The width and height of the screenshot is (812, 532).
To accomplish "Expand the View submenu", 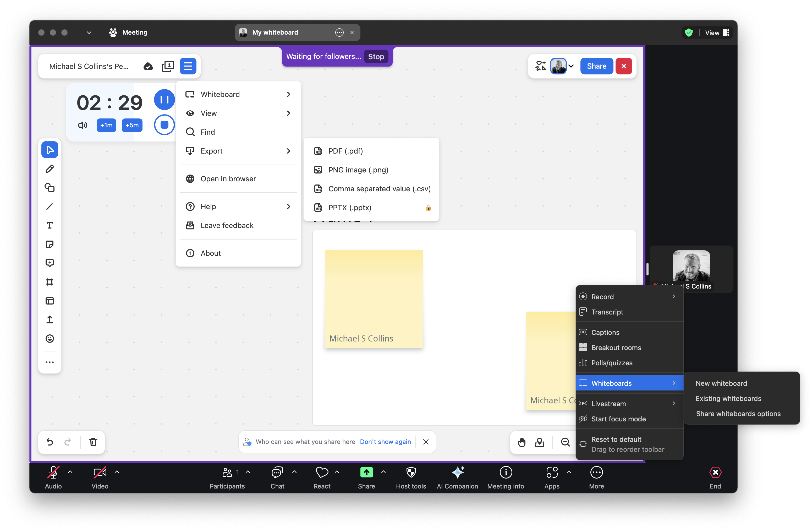I will [238, 113].
